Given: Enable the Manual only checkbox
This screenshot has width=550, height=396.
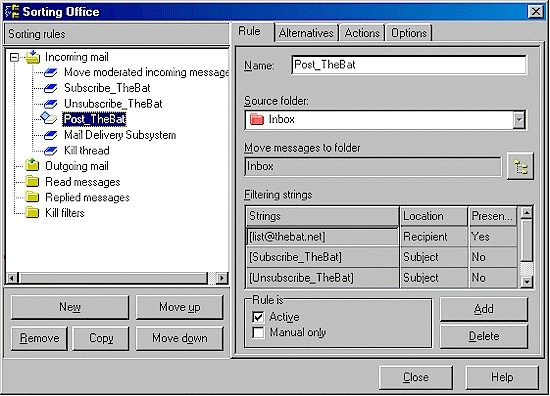Looking at the screenshot, I should coord(258,333).
